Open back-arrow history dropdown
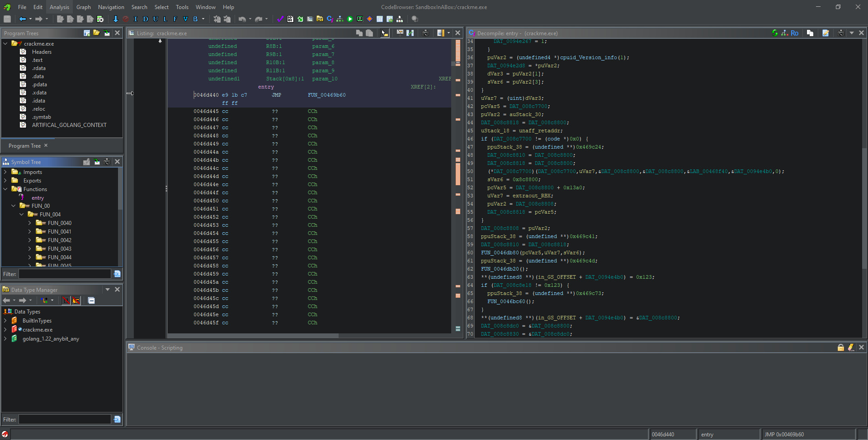868x440 pixels. tap(30, 19)
